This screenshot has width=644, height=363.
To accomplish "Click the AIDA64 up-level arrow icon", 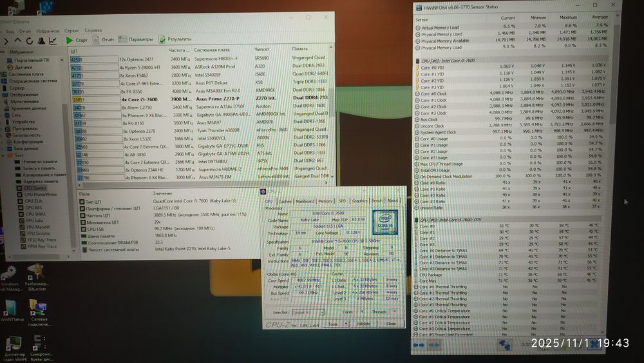I will pyautogui.click(x=17, y=41).
